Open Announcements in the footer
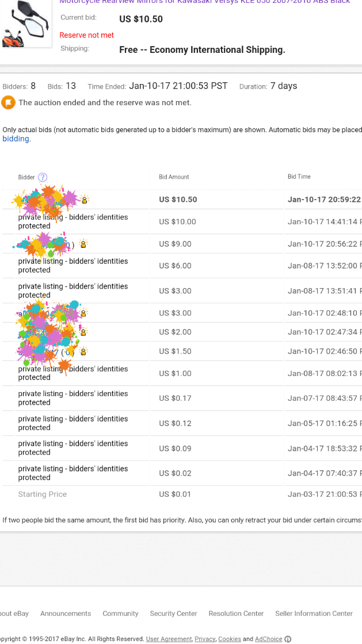Screen dimensions: 362x644 (x=66, y=614)
